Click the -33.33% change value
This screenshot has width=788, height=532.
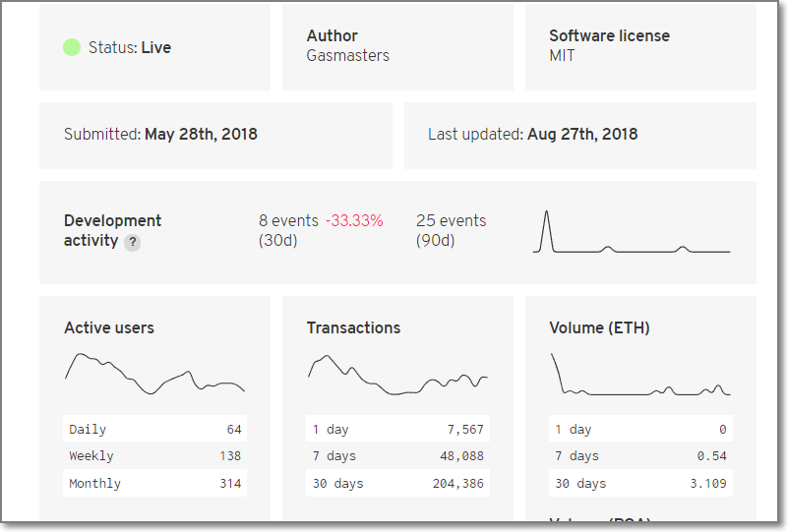[354, 220]
